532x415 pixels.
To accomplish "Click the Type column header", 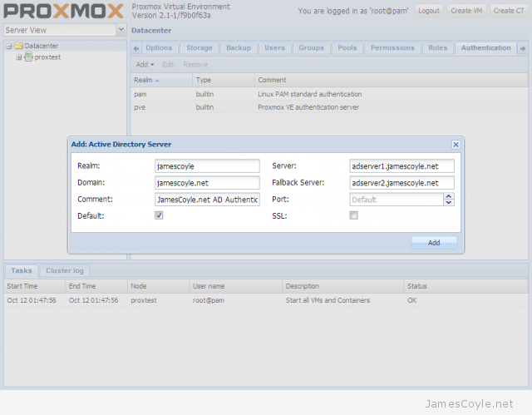I will 224,80.
